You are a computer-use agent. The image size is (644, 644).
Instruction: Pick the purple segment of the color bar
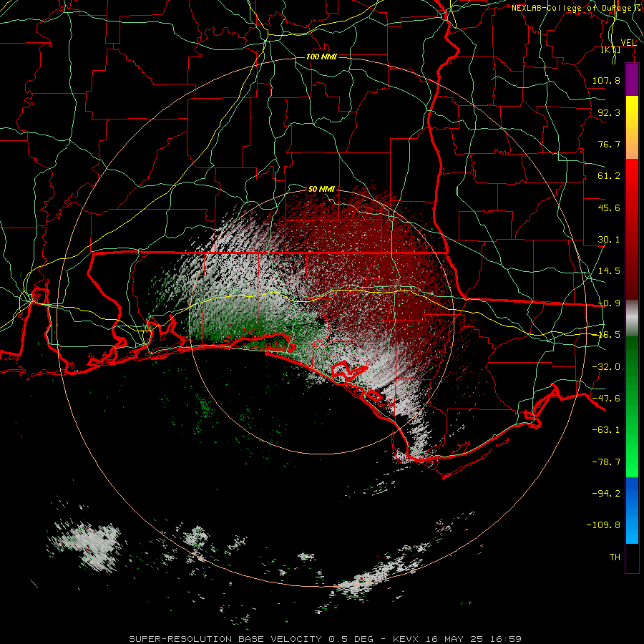[632, 79]
